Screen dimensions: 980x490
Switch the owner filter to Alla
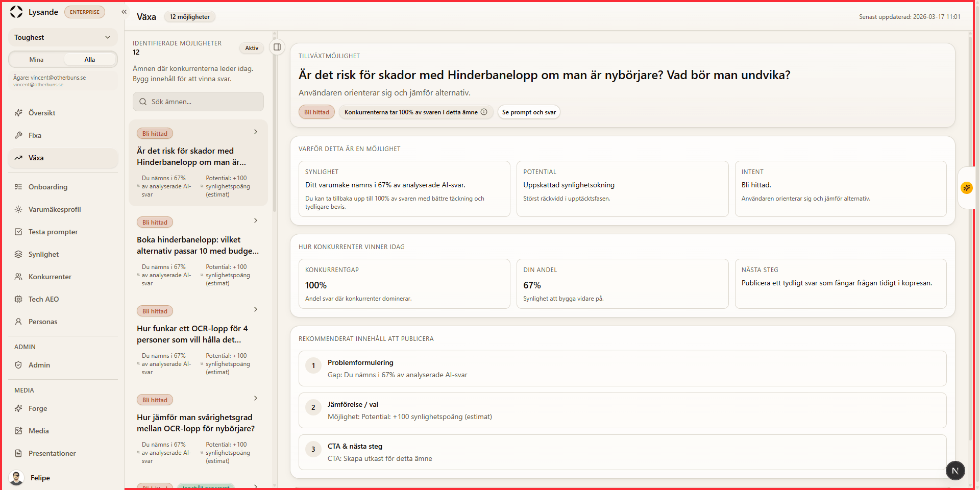click(x=90, y=60)
